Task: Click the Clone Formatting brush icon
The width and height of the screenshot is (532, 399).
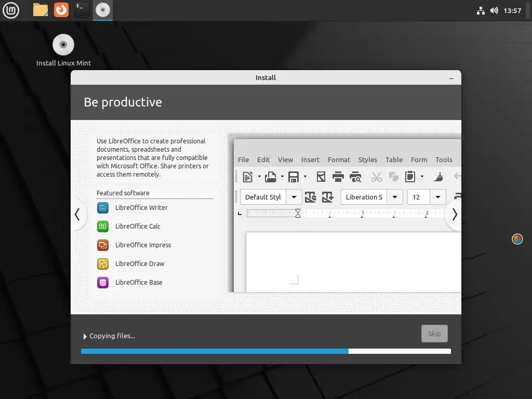Action: pyautogui.click(x=438, y=177)
